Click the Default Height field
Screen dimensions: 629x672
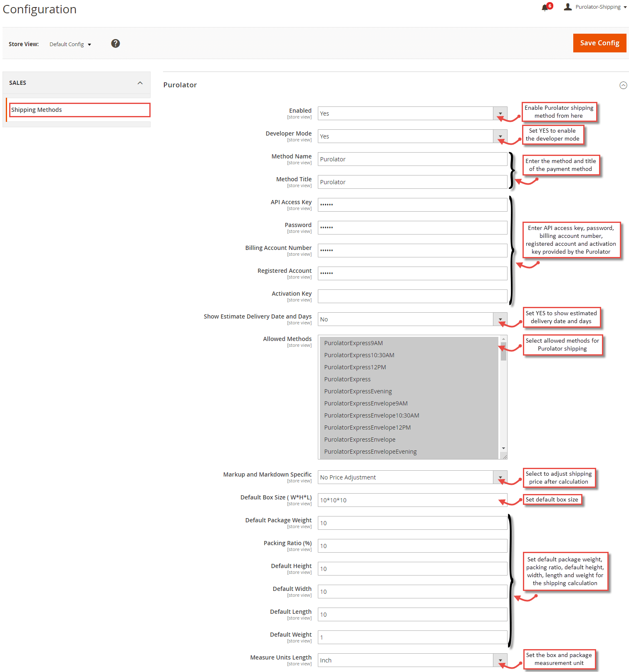(412, 569)
